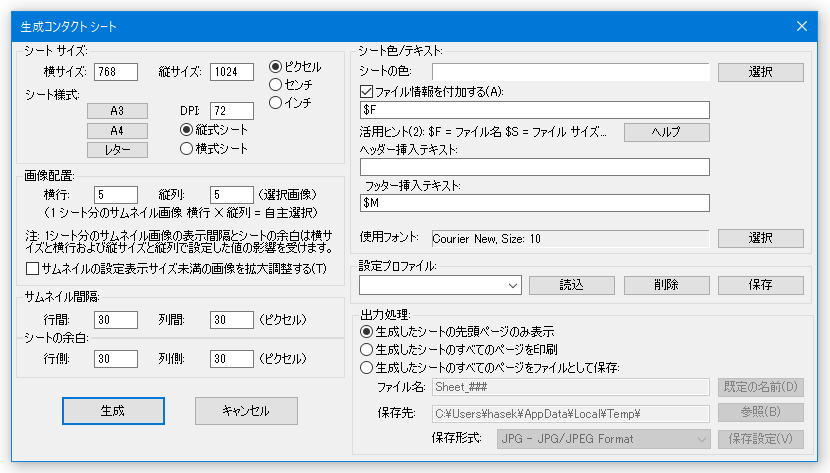The height and width of the screenshot is (473, 830).
Task: Click the A3 sheet style button
Action: [x=117, y=111]
